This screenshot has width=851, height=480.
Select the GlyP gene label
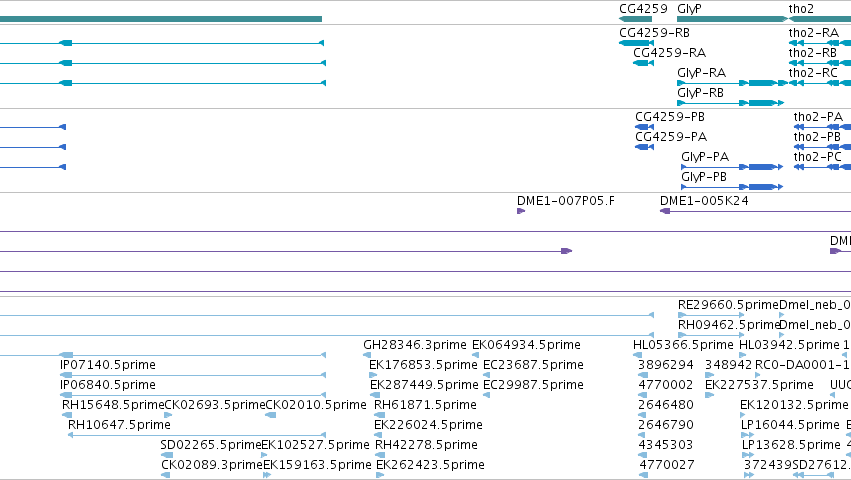(689, 9)
